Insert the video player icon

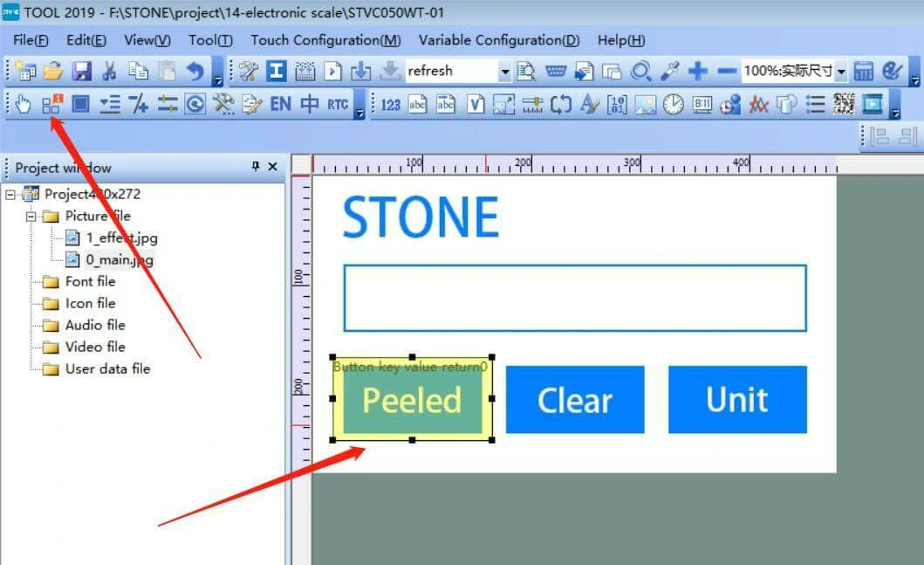(873, 105)
